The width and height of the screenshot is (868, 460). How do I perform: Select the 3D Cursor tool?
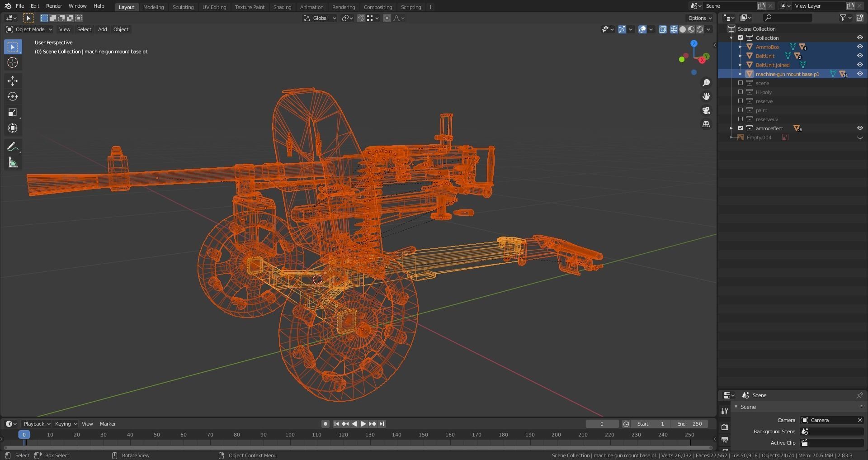point(13,62)
